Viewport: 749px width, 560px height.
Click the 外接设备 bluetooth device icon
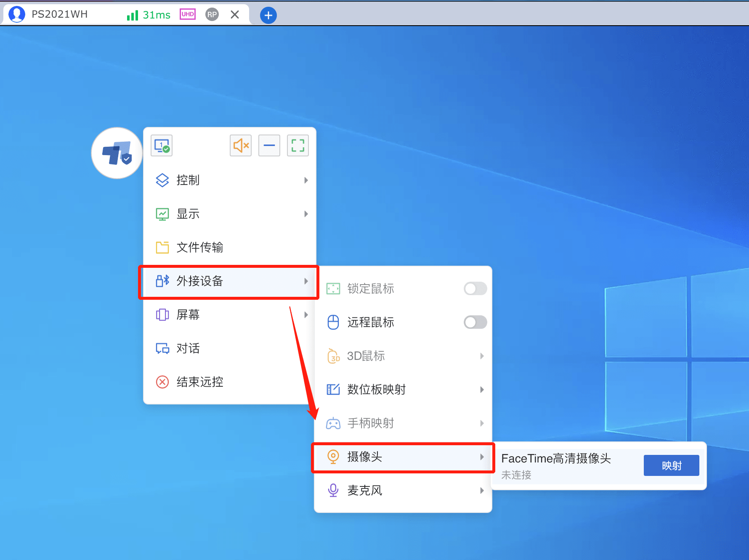(x=162, y=281)
